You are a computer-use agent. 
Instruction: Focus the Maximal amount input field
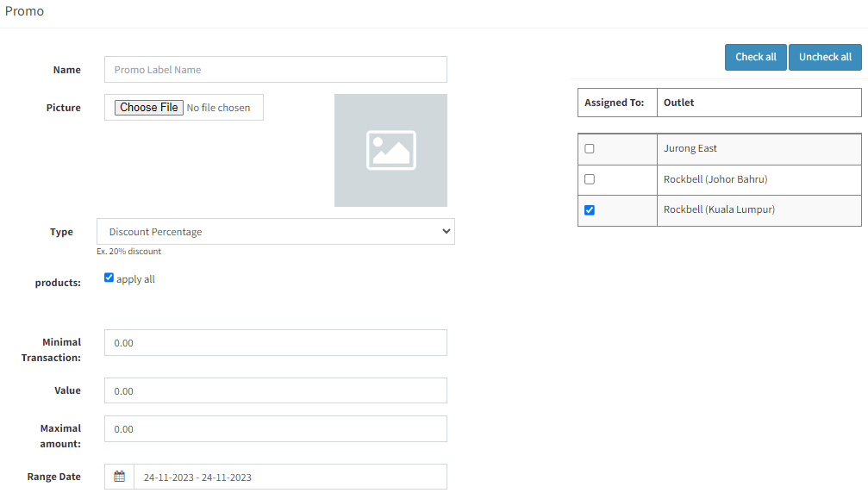276,429
